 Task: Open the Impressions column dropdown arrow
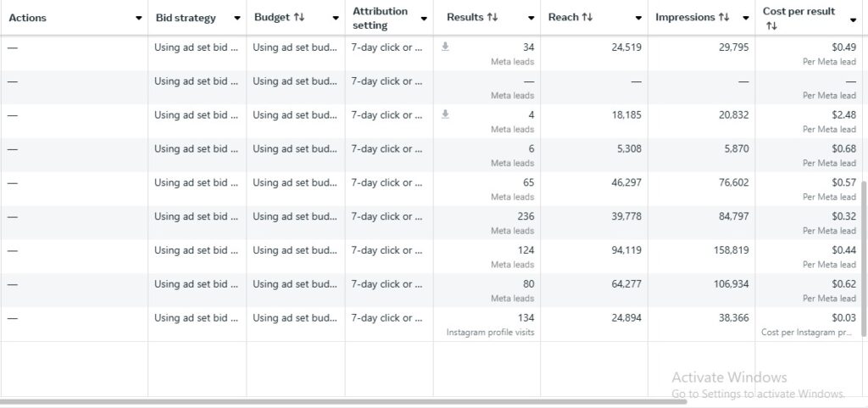[745, 18]
